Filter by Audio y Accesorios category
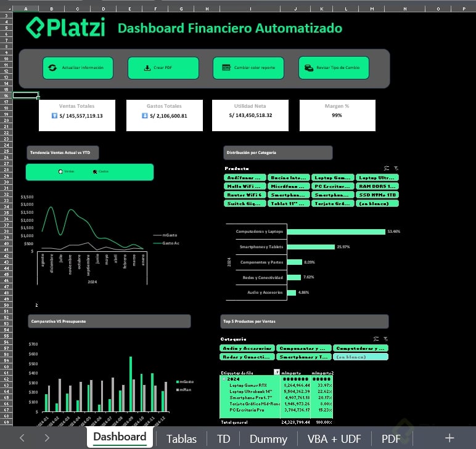 pyautogui.click(x=247, y=348)
